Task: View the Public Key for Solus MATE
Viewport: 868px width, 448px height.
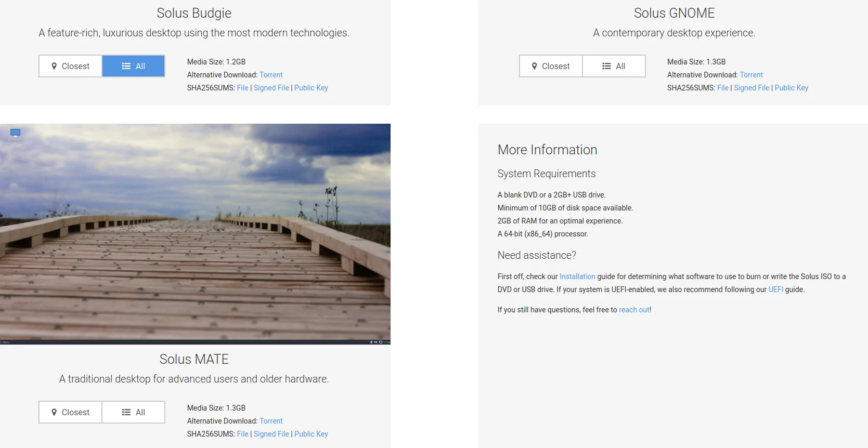Action: 311,434
